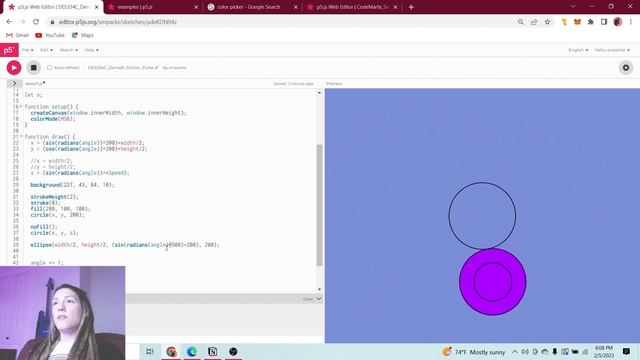
Task: Open the Hello user account dropdown
Action: pyautogui.click(x=612, y=50)
